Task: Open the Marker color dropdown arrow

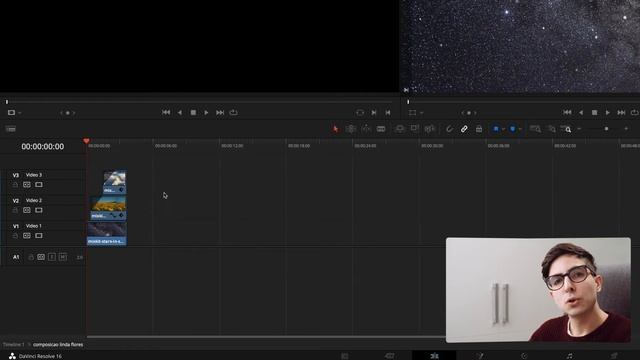Action: 520,129
